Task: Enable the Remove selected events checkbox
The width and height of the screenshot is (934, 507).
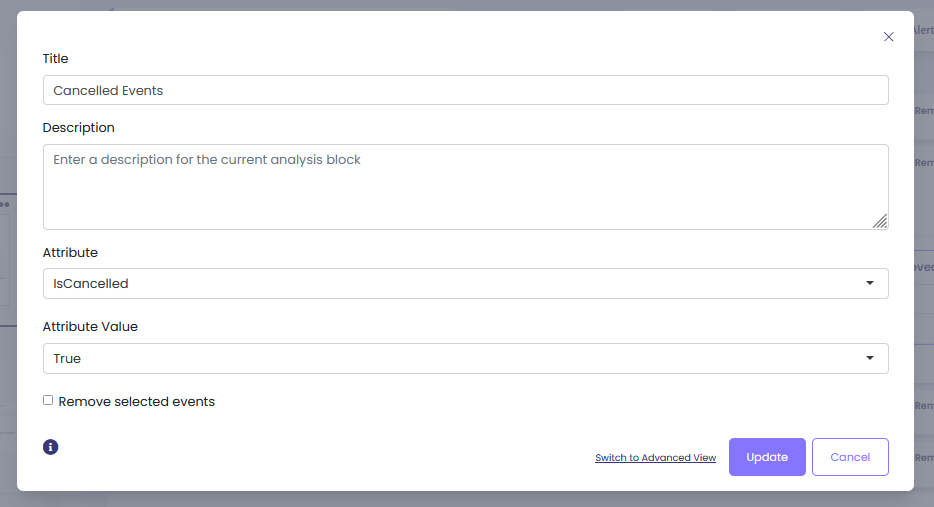Action: tap(48, 400)
